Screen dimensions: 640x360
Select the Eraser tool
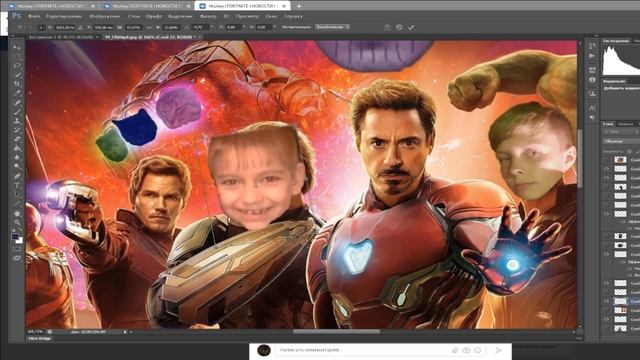17,140
